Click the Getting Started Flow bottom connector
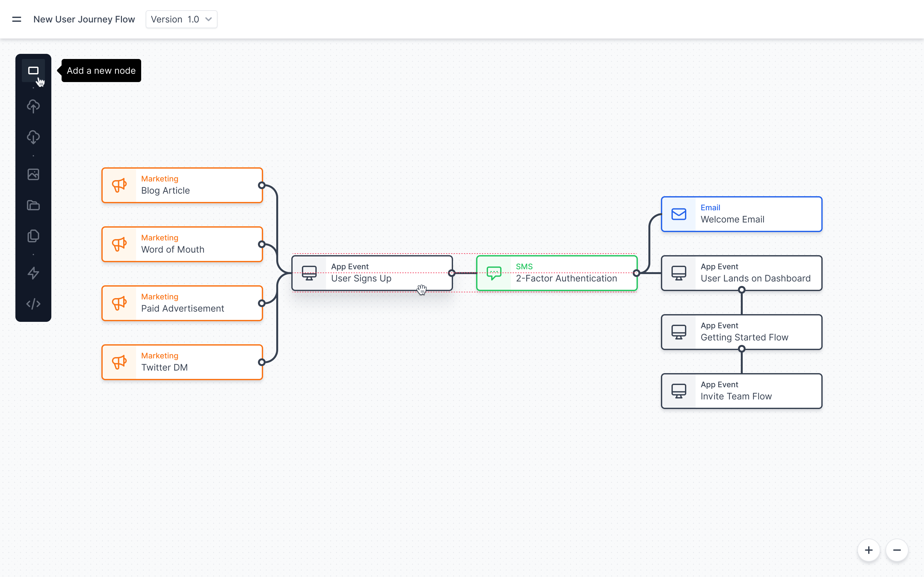Image resolution: width=924 pixels, height=577 pixels. (x=741, y=349)
